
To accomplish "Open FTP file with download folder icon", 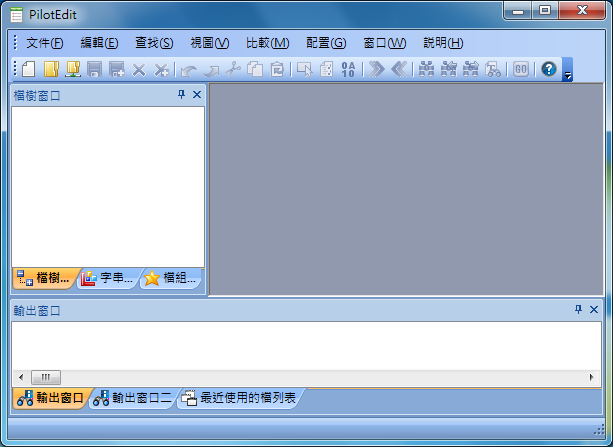I will coord(73,69).
